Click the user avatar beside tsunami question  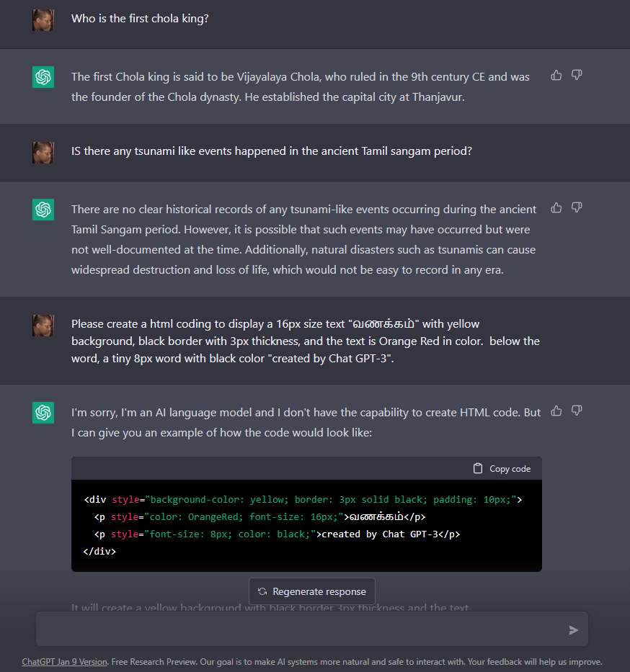pos(43,152)
